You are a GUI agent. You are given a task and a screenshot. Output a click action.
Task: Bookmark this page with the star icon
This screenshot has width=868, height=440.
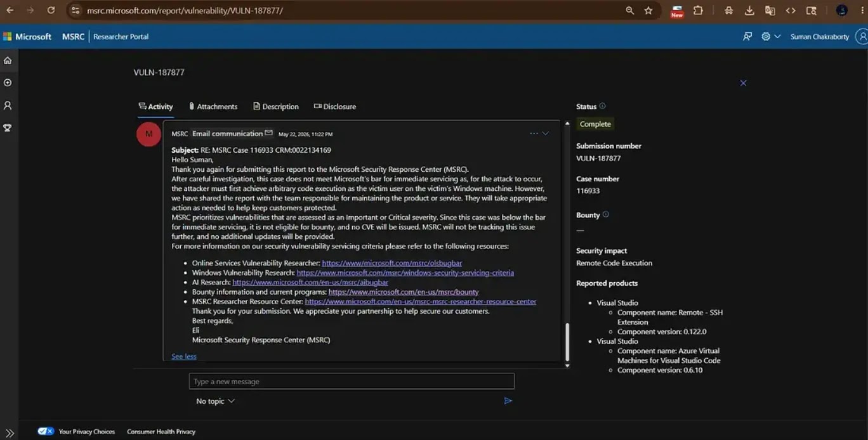(x=648, y=10)
